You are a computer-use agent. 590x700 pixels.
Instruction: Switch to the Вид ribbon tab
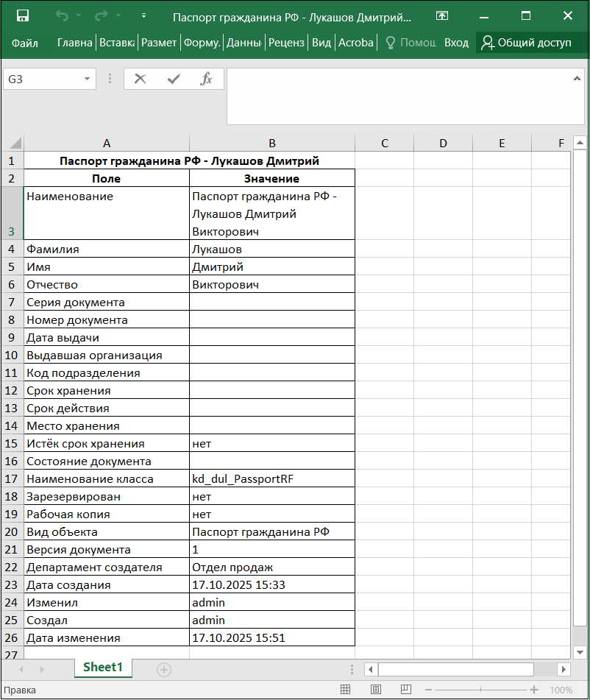point(321,43)
